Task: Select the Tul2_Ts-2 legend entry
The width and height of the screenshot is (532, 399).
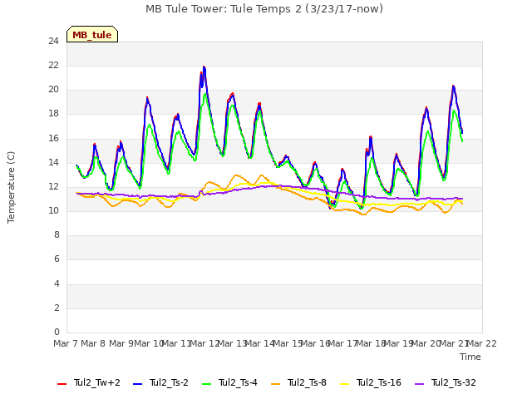Action: pos(160,382)
